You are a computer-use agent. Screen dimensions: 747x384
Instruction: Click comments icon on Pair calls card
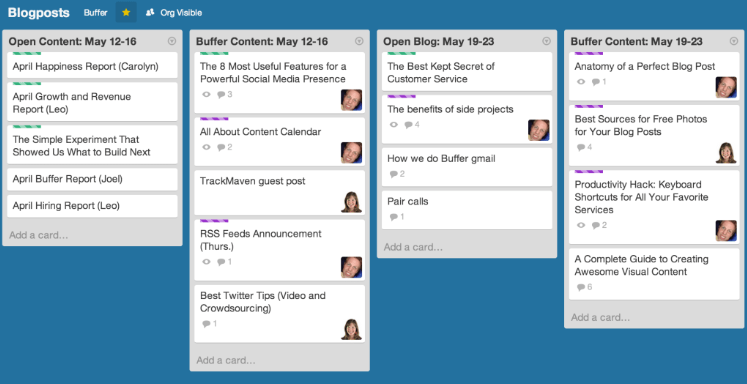tap(394, 217)
